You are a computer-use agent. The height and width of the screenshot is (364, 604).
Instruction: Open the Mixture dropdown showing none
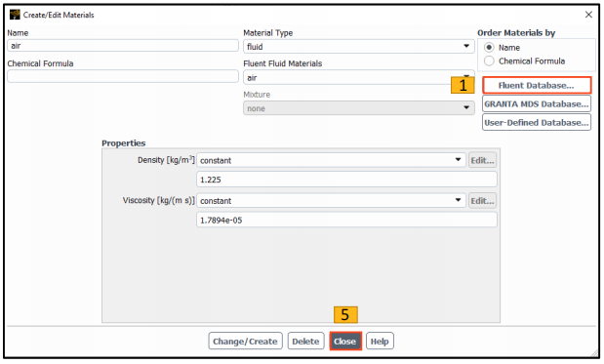point(358,108)
